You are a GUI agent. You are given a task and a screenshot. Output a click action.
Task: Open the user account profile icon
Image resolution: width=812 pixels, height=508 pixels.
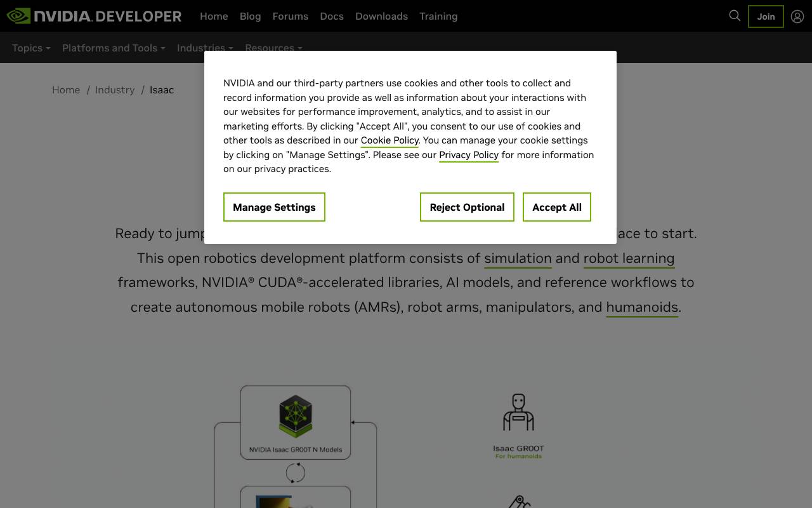coord(797,17)
